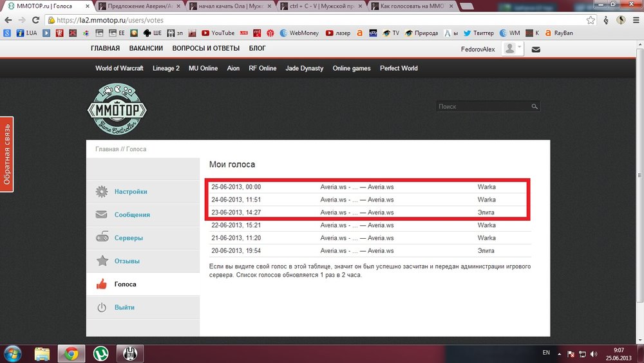Open the Настройки gear icon in sidebar

(102, 192)
